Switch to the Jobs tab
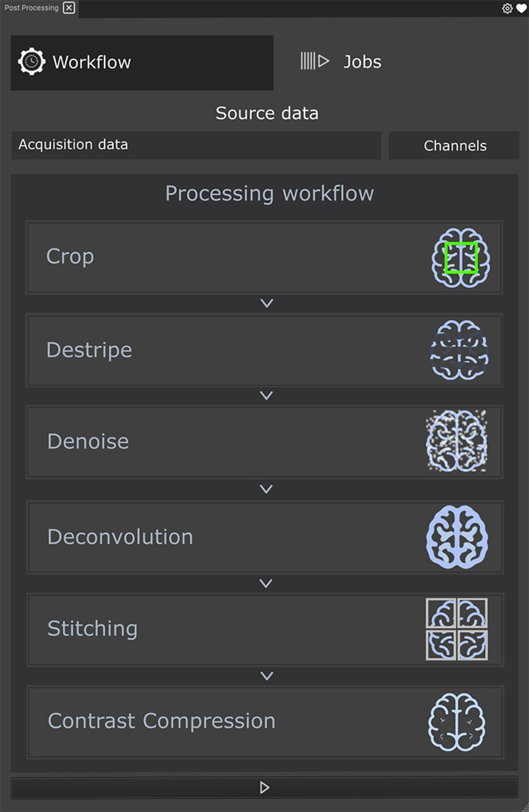This screenshot has height=812, width=529. 362,61
